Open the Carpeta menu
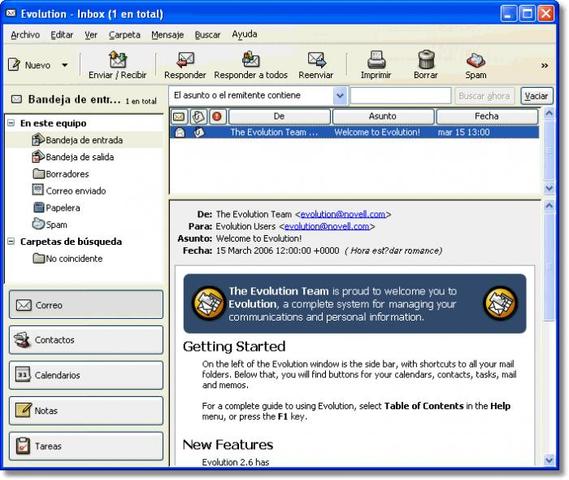Screen dimensions: 569x480 [x=124, y=35]
